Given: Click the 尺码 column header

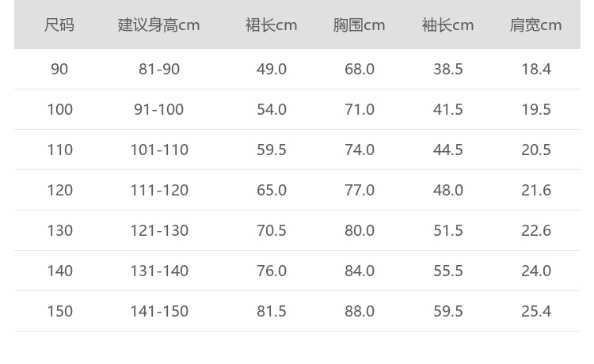Looking at the screenshot, I should point(59,25).
